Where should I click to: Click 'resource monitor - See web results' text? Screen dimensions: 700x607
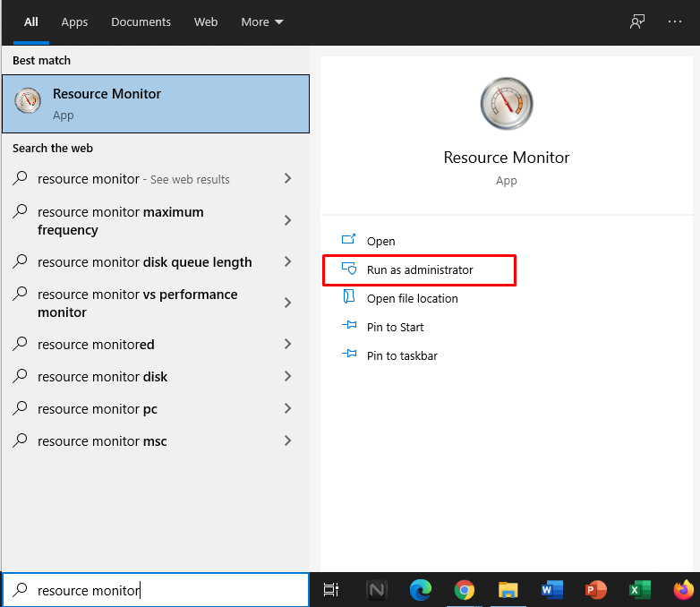click(133, 179)
